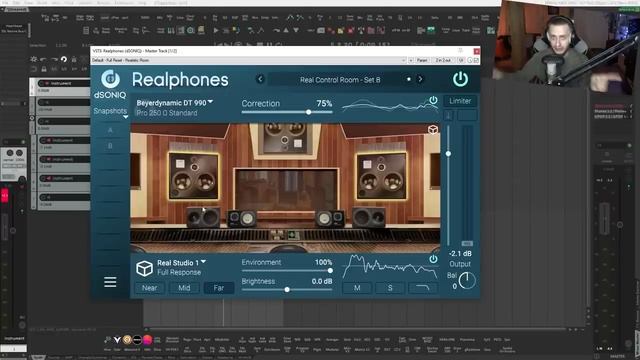Toggle the M mono monitoring button
Image resolution: width=640 pixels, height=360 pixels.
click(x=357, y=288)
